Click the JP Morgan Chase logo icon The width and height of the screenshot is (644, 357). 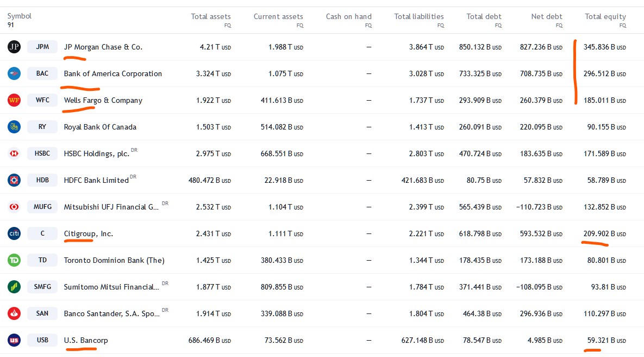click(14, 47)
